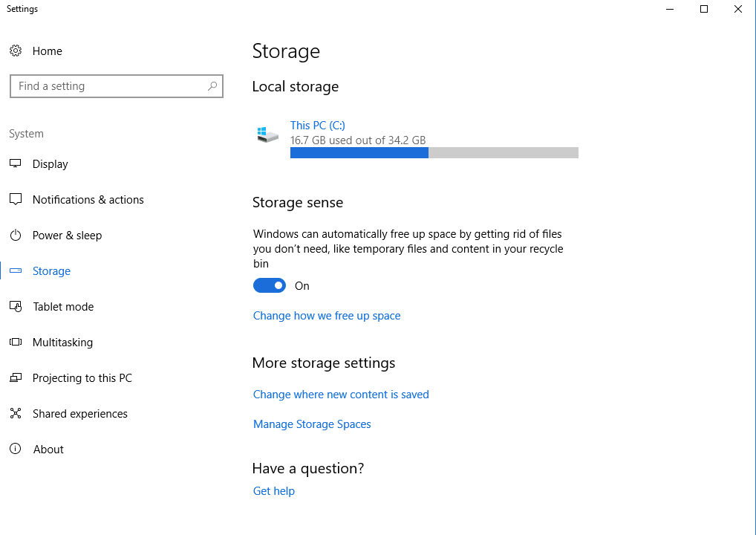The width and height of the screenshot is (756, 535).
Task: Click the Shared experiences icon
Action: click(16, 413)
